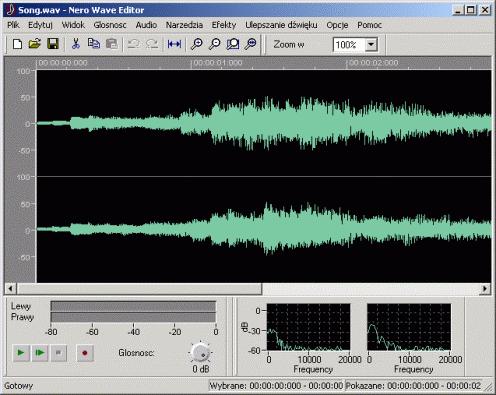Viewport: 496px width, 395px height.
Task: Click the 0 dB volume value
Action: click(201, 369)
